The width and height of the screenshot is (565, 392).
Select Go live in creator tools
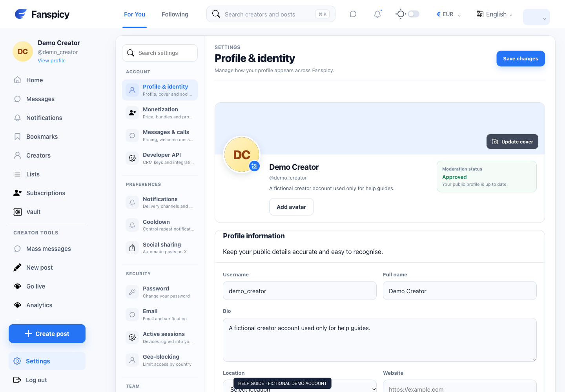pos(47,286)
